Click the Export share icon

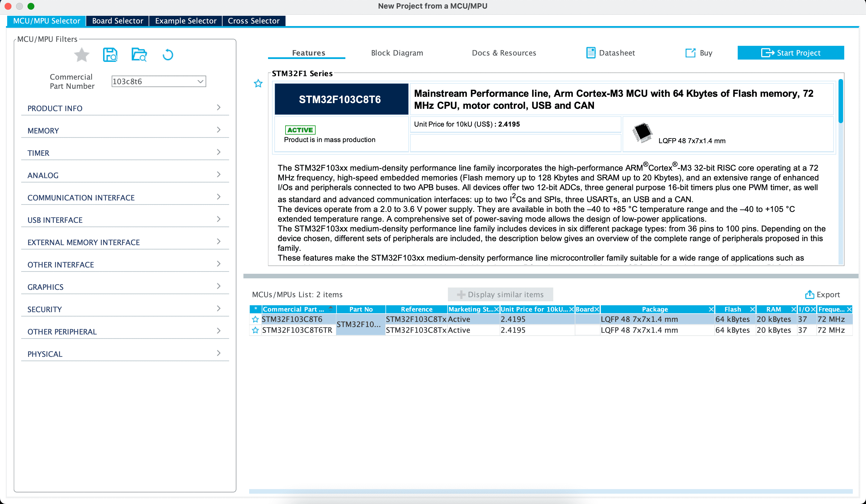(x=809, y=294)
